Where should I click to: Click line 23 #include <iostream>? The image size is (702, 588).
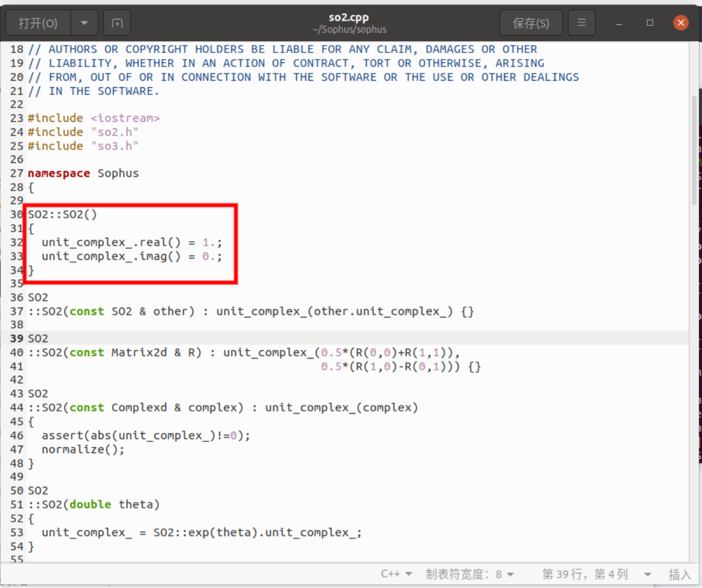click(94, 118)
